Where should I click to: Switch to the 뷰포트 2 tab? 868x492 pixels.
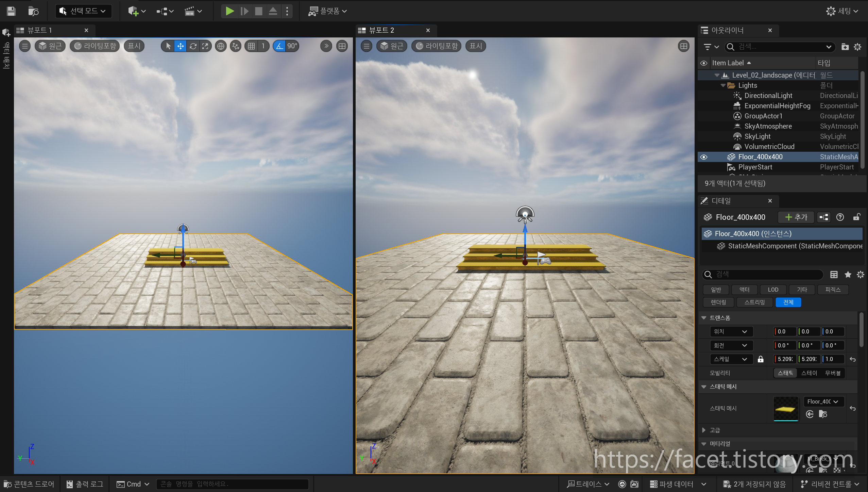[381, 30]
